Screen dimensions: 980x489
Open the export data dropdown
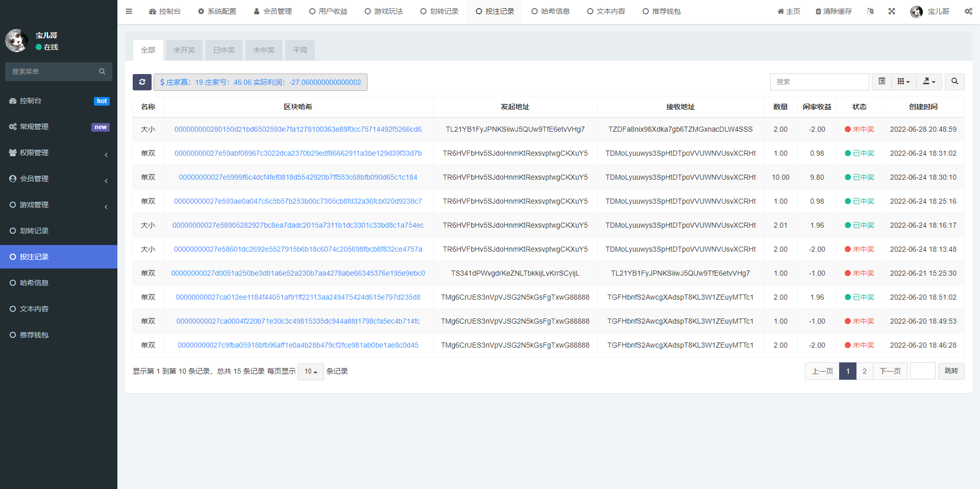(x=929, y=82)
